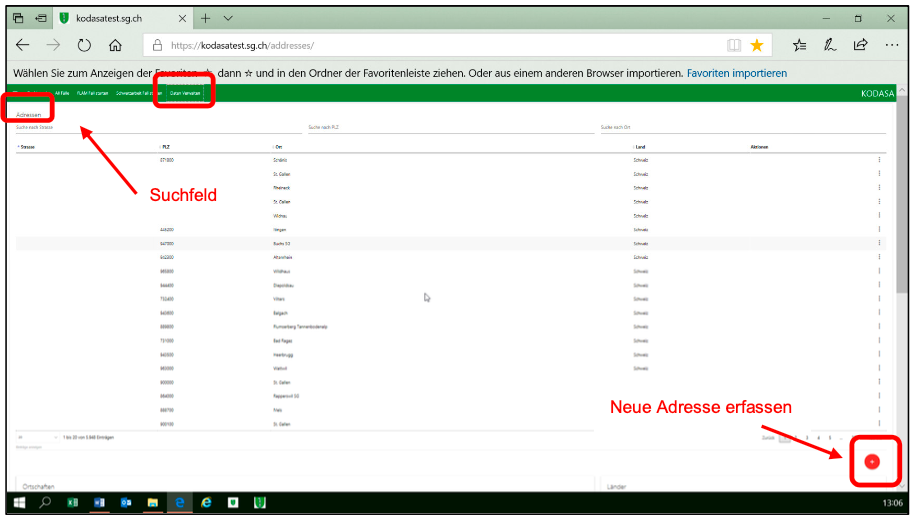Open the Windows Start menu
The image size is (914, 518).
tap(18, 503)
